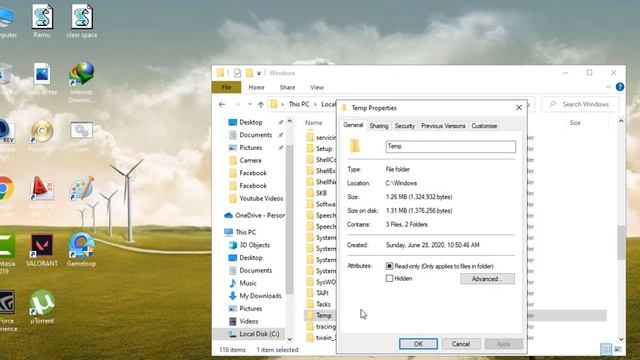The height and width of the screenshot is (360, 640).
Task: Click the navigation pane scroll down arrow
Action: click(x=290, y=339)
